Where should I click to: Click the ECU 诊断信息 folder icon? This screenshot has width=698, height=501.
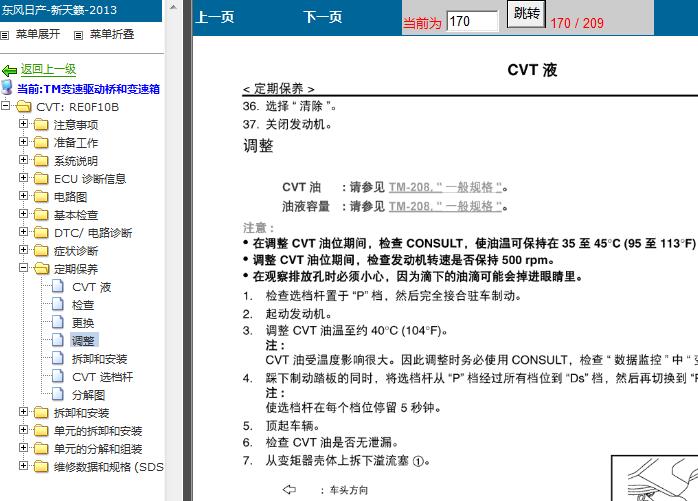(x=41, y=179)
